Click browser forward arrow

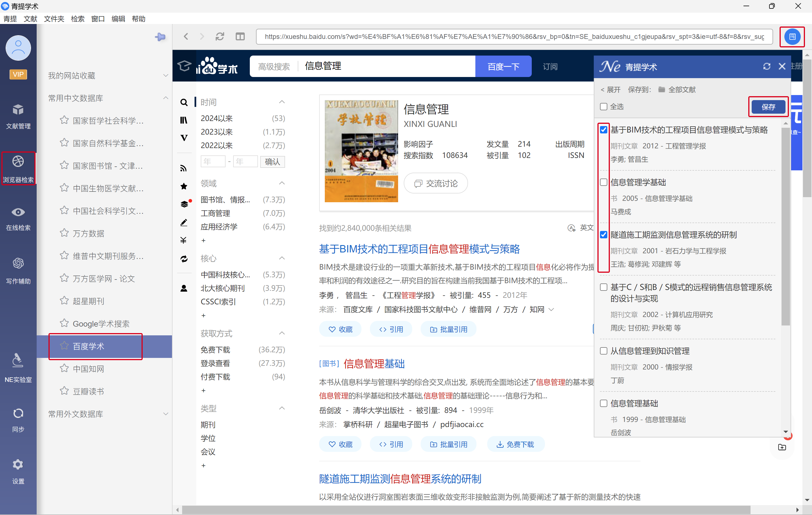click(202, 36)
